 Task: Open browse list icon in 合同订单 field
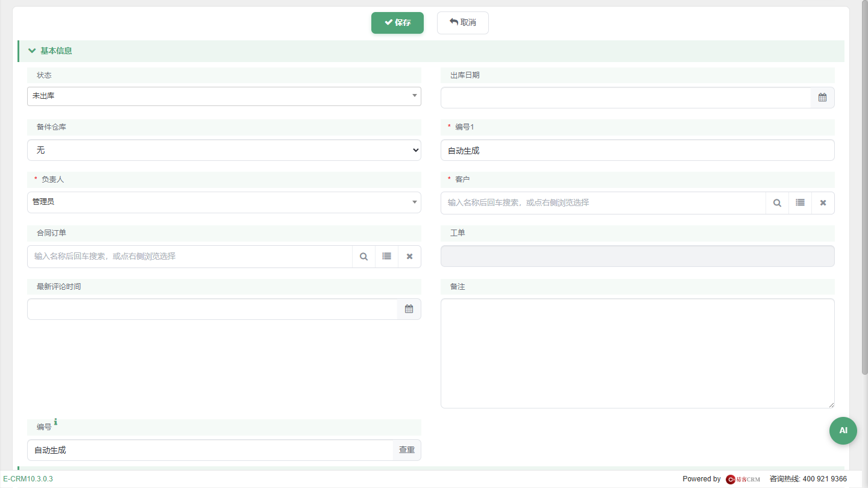386,257
